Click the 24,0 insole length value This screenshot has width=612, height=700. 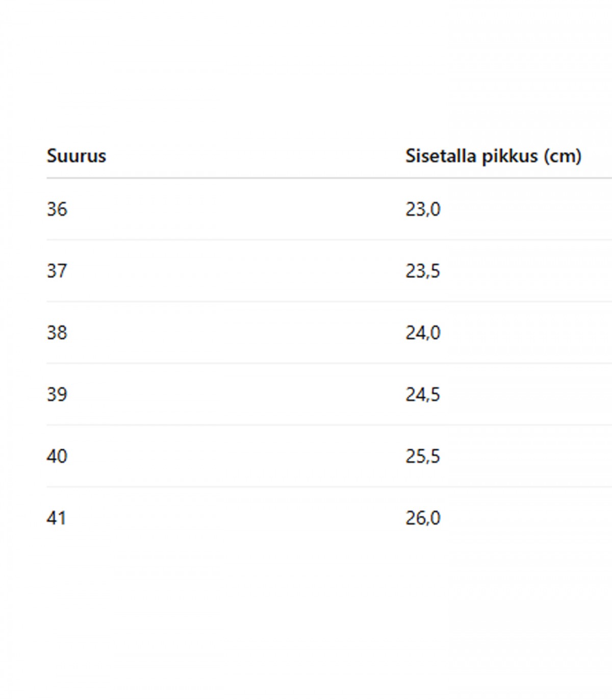coord(423,333)
